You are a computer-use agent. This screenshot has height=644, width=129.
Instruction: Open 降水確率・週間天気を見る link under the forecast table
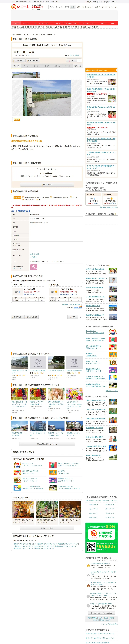click(x=71, y=305)
